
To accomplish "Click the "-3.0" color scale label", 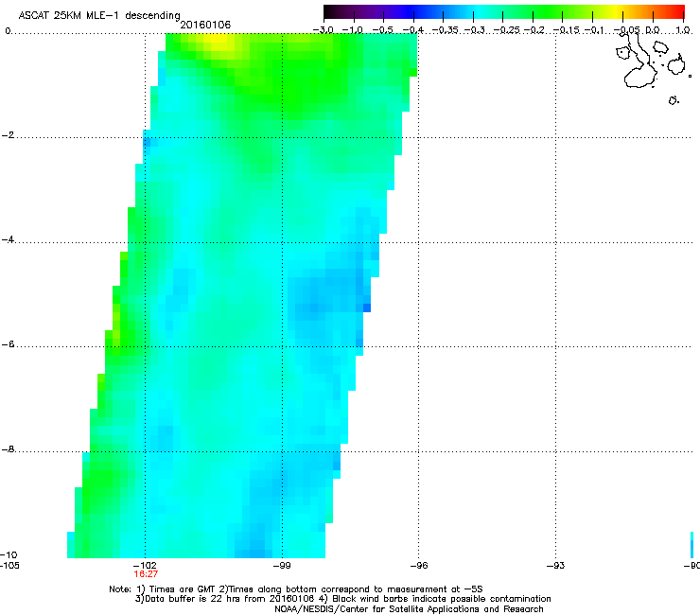I will [x=323, y=30].
